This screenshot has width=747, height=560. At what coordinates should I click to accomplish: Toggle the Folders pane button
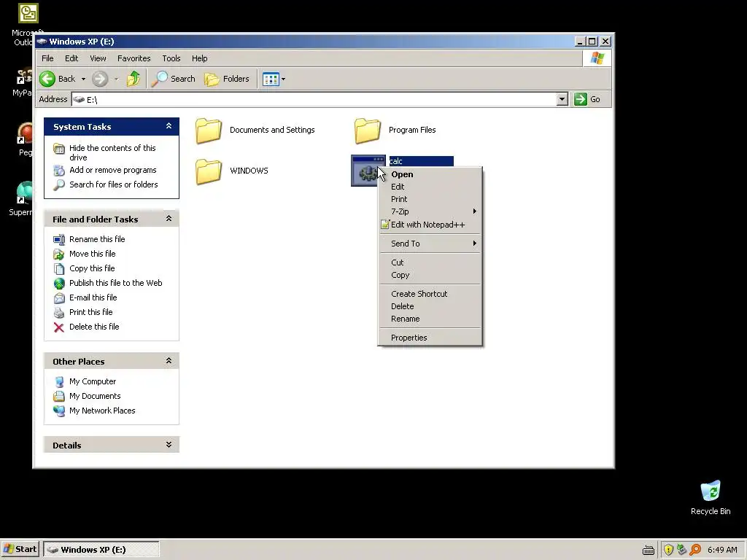227,79
